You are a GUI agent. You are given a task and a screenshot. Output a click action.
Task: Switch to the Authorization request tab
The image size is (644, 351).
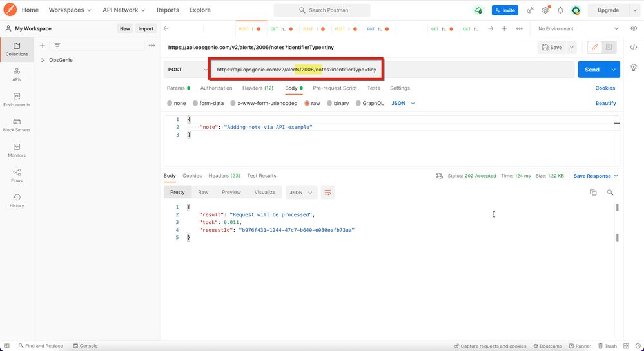[x=217, y=88]
